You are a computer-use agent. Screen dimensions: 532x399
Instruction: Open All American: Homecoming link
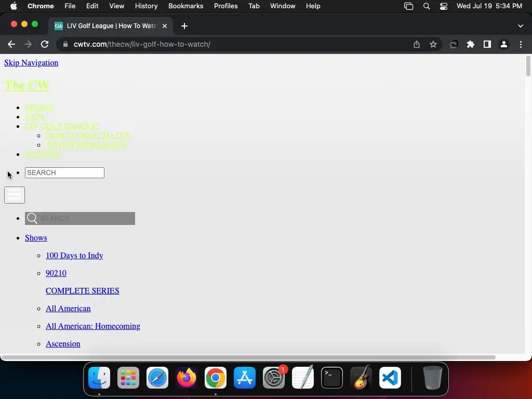click(x=93, y=326)
